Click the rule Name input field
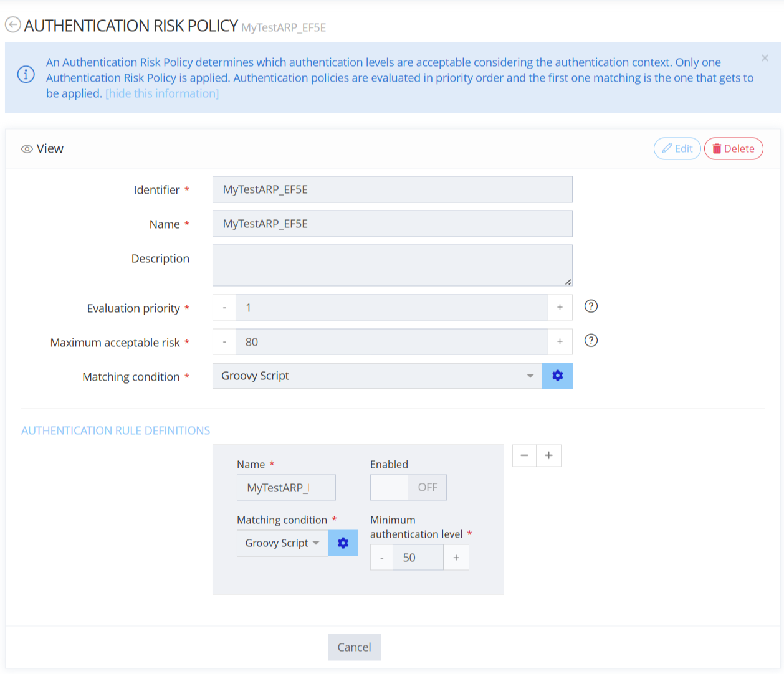The height and width of the screenshot is (674, 784). point(286,487)
